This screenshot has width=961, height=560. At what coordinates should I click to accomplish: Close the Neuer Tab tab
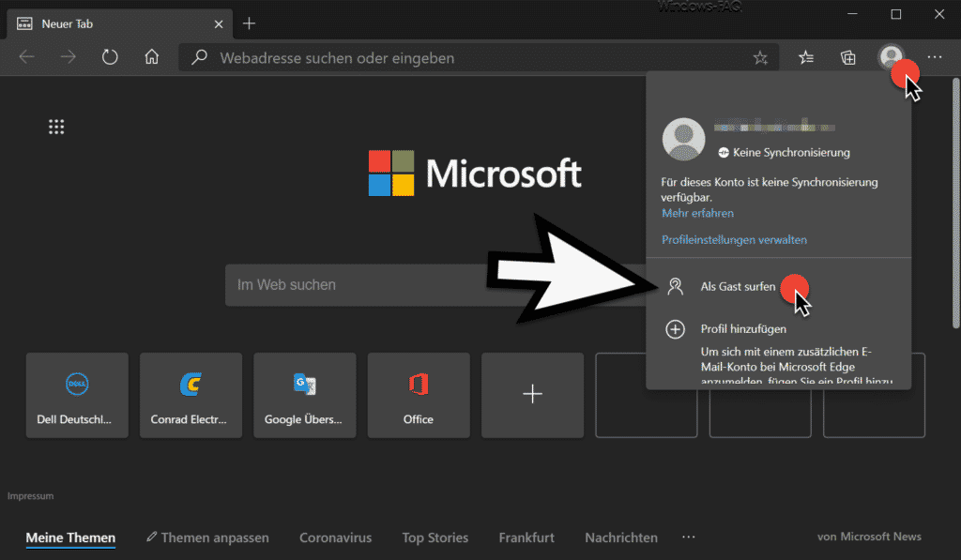(x=218, y=23)
